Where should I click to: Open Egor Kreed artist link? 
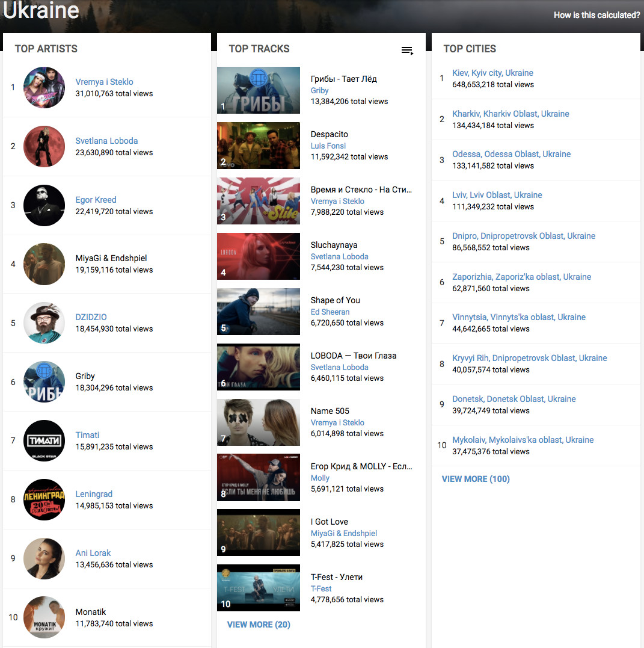click(x=96, y=200)
